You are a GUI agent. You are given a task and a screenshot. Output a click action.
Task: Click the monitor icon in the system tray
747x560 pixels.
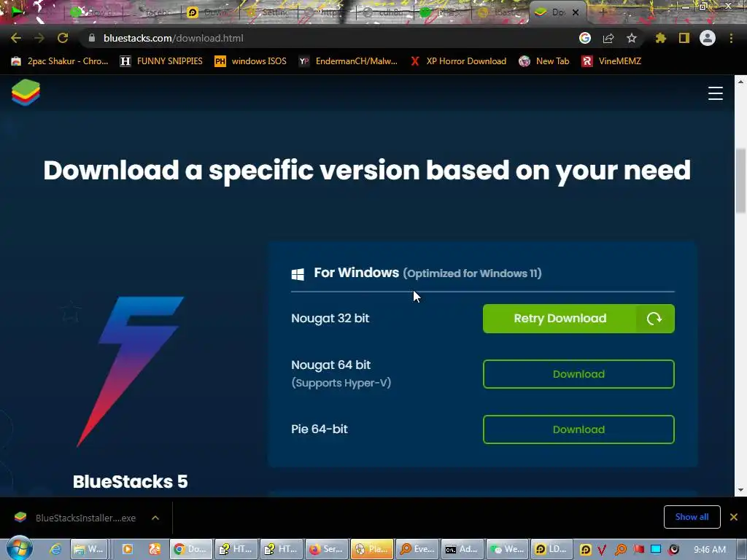[656, 550]
